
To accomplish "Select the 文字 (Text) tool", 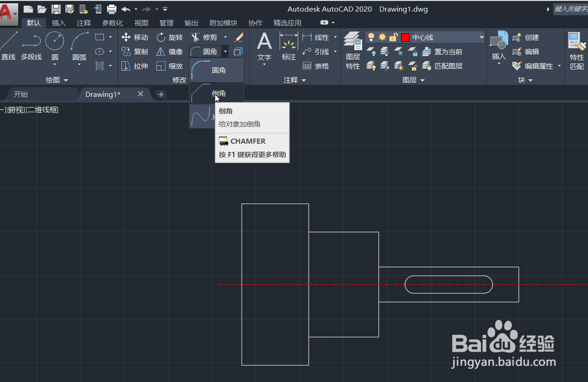I will point(264,46).
